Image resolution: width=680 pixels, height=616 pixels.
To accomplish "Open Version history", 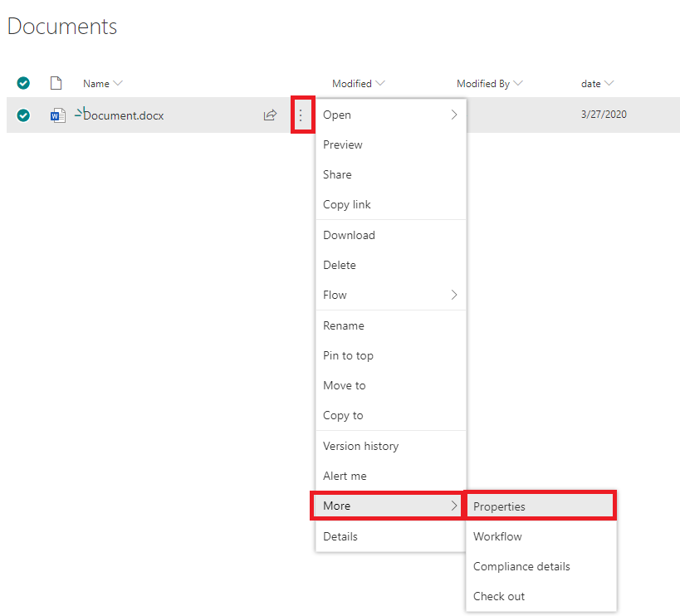I will [391, 446].
